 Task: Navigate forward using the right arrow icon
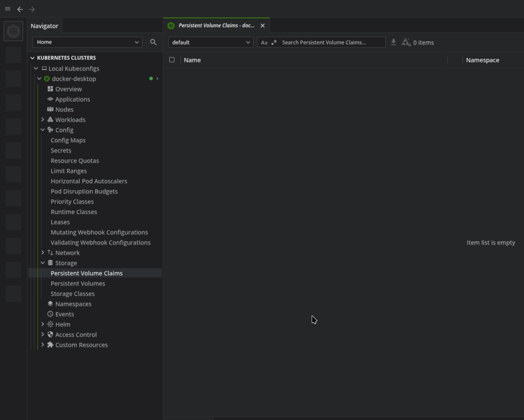point(32,9)
